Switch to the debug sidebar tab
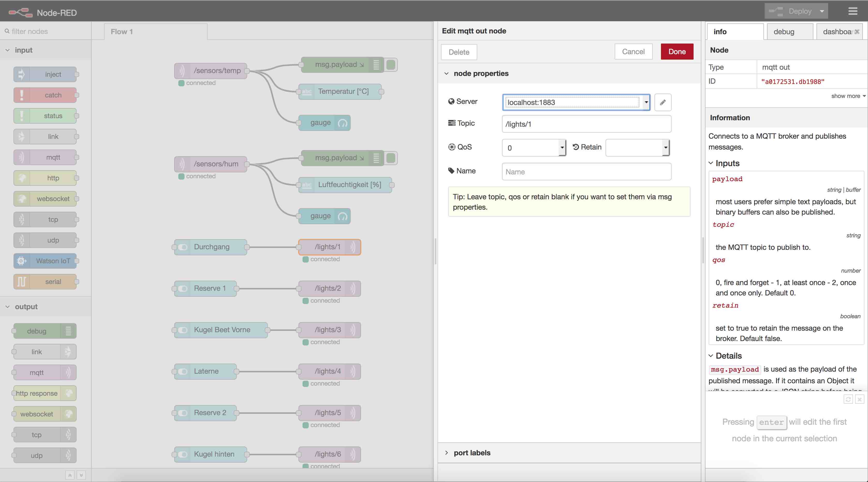868x482 pixels. (784, 32)
